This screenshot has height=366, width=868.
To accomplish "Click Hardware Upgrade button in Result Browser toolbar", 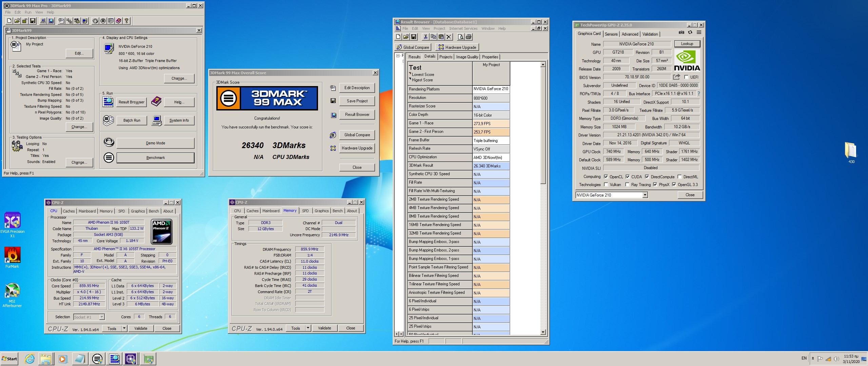I will [x=457, y=47].
